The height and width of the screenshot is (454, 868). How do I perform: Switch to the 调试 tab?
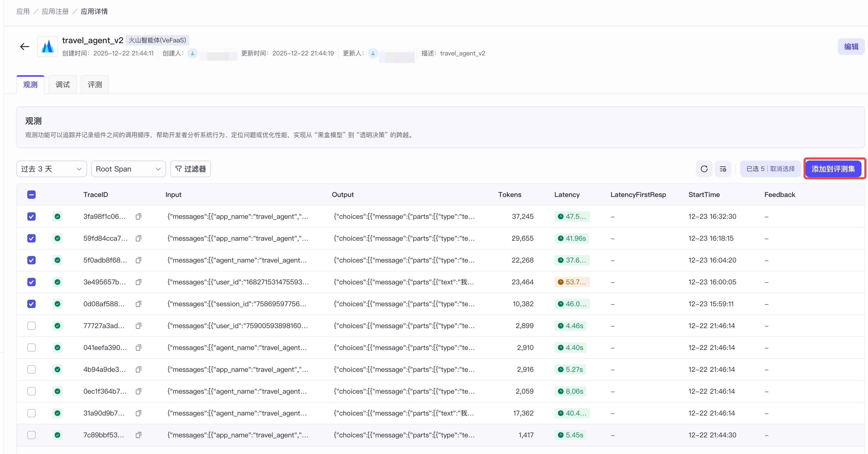(63, 85)
